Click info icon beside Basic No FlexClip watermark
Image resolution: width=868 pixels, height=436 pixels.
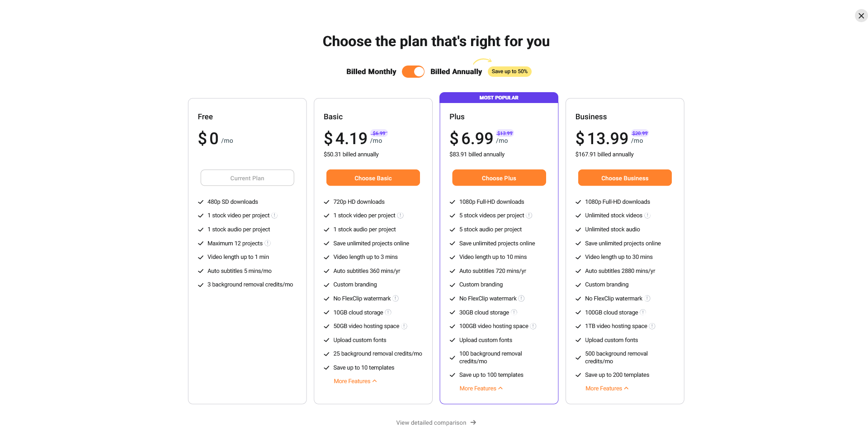(396, 298)
